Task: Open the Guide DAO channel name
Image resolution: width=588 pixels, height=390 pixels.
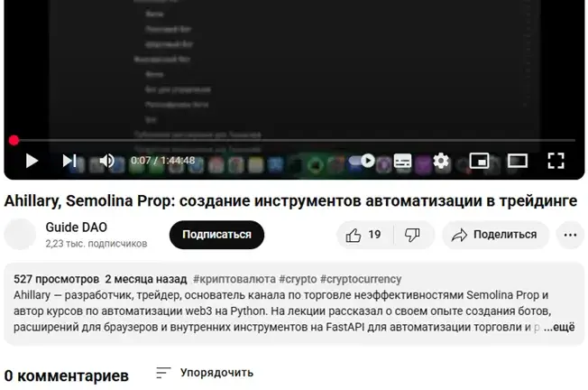Action: click(x=76, y=227)
